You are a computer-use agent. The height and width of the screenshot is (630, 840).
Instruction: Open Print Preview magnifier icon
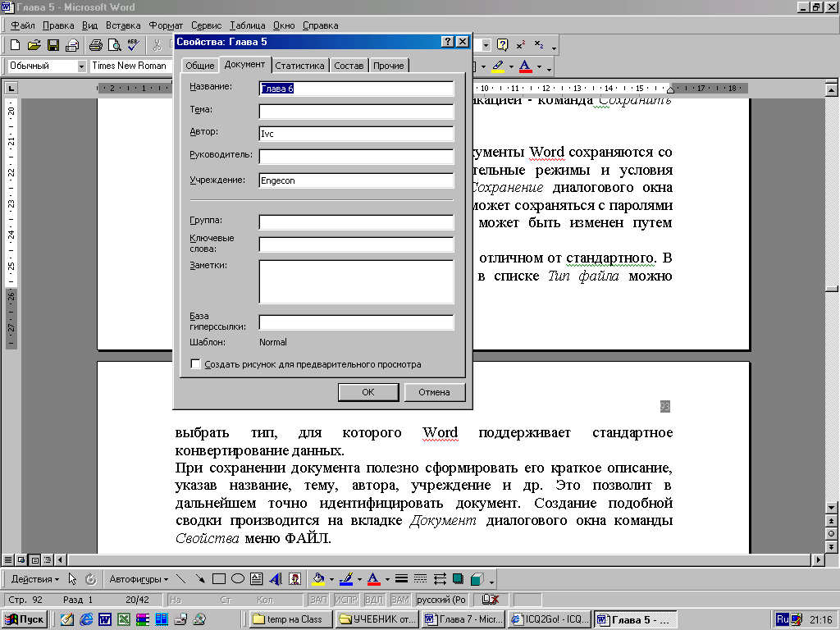pyautogui.click(x=114, y=46)
